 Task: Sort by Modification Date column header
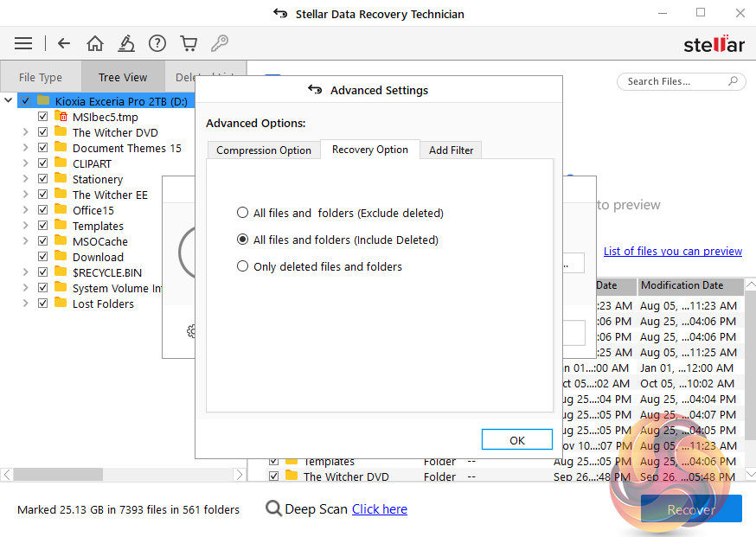[x=691, y=285]
